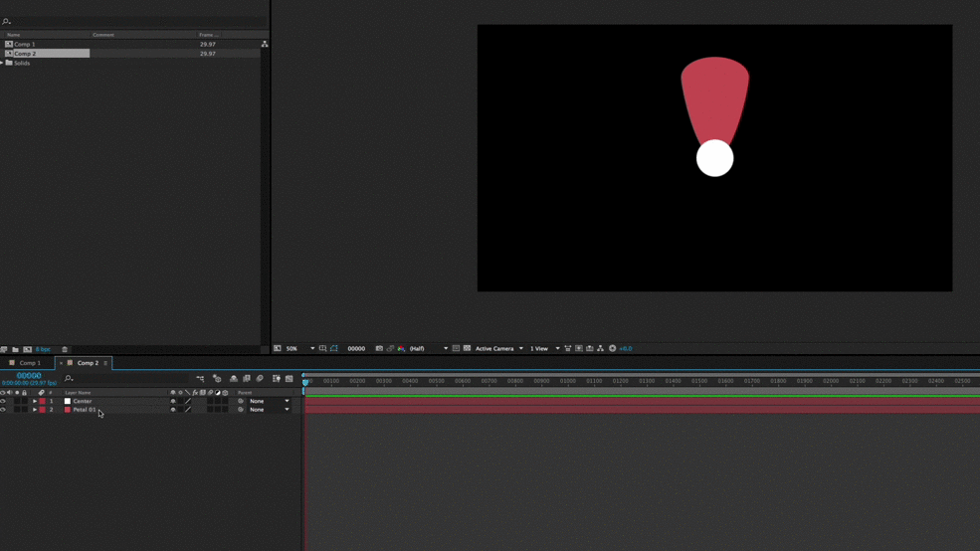Image resolution: width=980 pixels, height=551 pixels.
Task: Hide the Center layer with its eye toggle
Action: (3, 401)
